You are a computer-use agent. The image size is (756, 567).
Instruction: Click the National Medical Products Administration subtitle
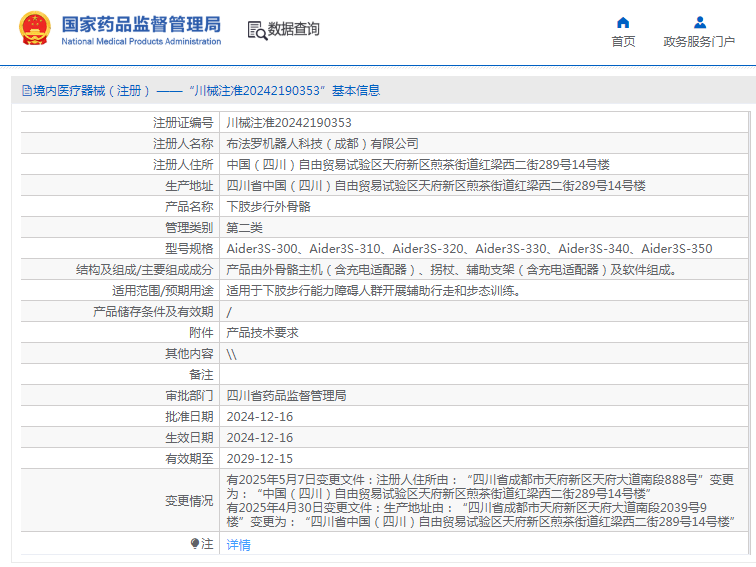[141, 41]
